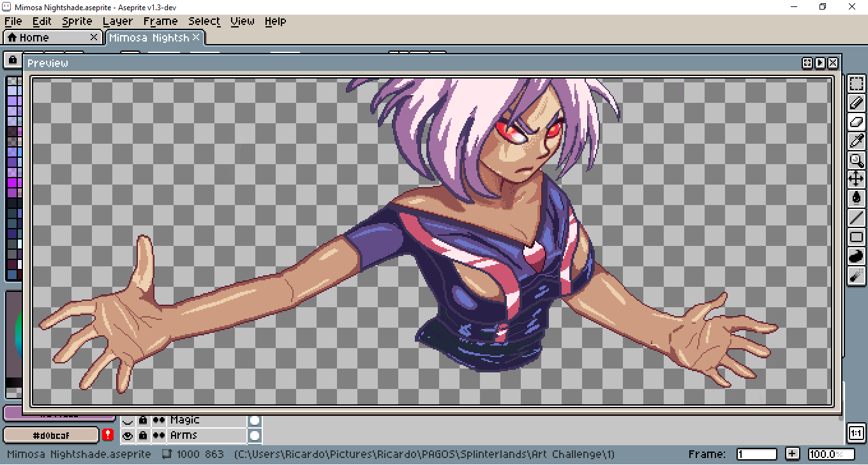Close the Mimosa Nightsh tab
The width and height of the screenshot is (868, 465).
pyautogui.click(x=196, y=38)
